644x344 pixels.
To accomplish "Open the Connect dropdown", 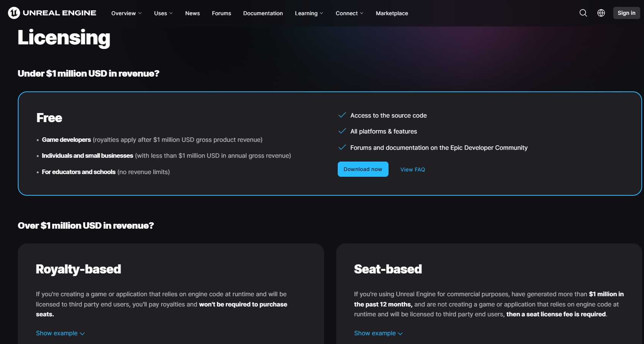I will 349,13.
